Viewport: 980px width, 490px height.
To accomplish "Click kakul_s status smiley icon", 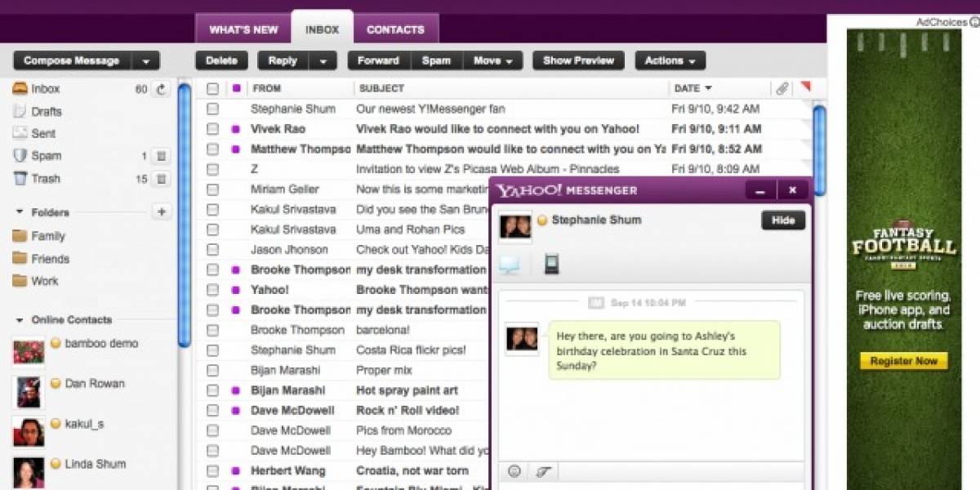I will 56,424.
